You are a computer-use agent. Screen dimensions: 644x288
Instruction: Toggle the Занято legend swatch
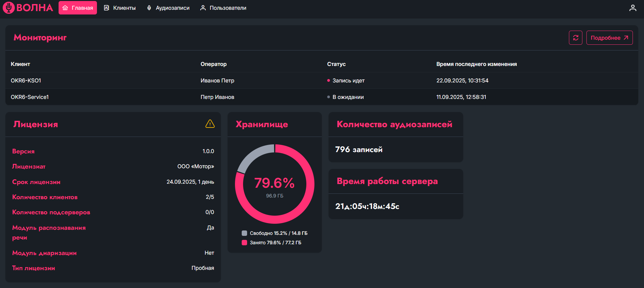(244, 243)
